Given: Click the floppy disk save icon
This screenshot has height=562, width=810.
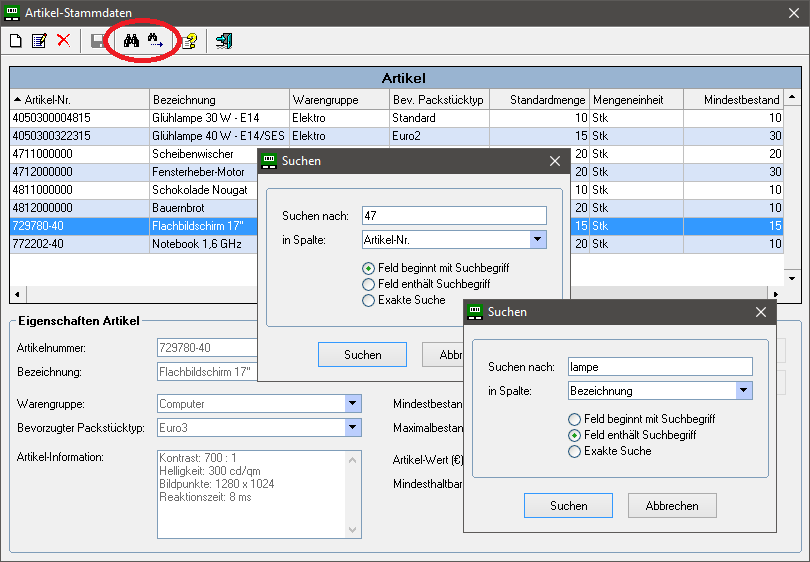Looking at the screenshot, I should click(x=98, y=41).
